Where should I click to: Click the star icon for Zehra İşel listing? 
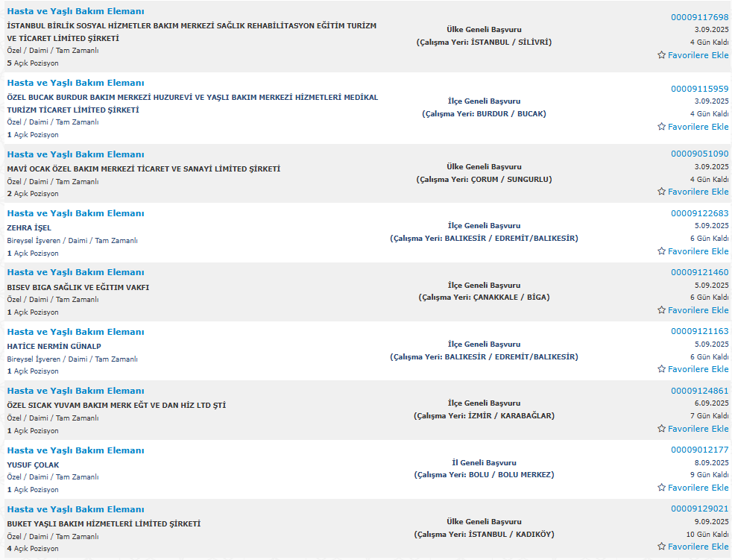point(661,251)
